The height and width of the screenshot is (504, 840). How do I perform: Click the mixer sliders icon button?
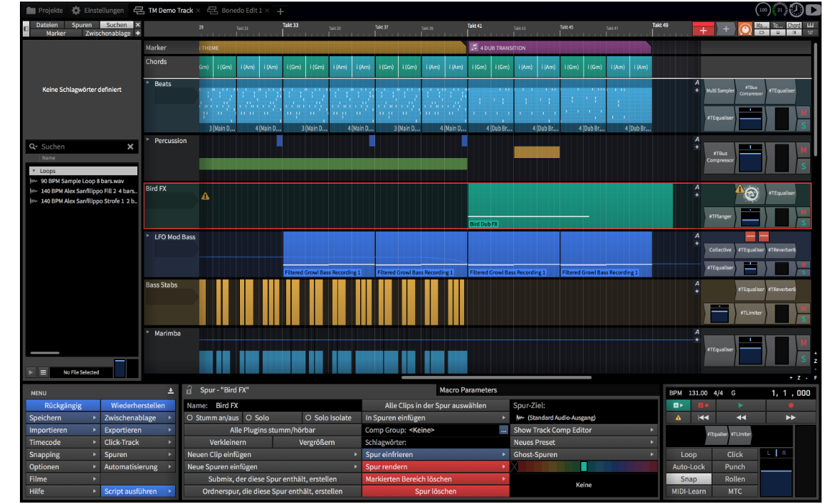pyautogui.click(x=811, y=33)
